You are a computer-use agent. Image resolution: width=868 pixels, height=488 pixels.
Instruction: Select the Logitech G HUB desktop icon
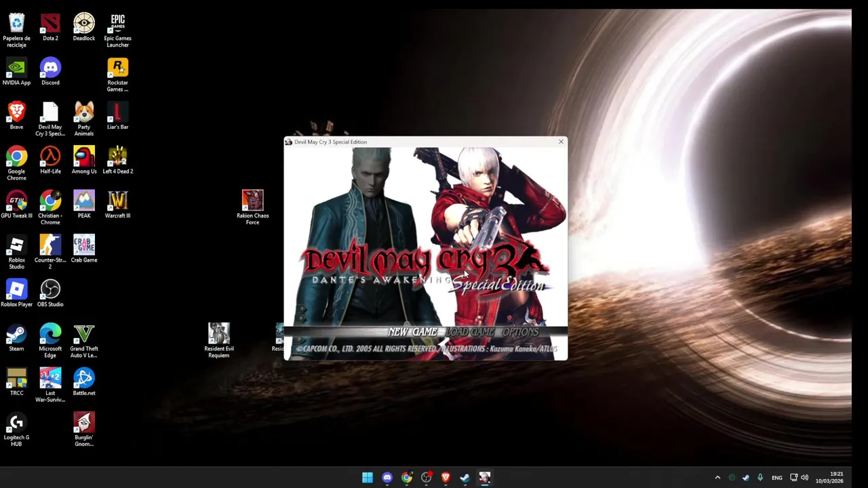pyautogui.click(x=16, y=430)
